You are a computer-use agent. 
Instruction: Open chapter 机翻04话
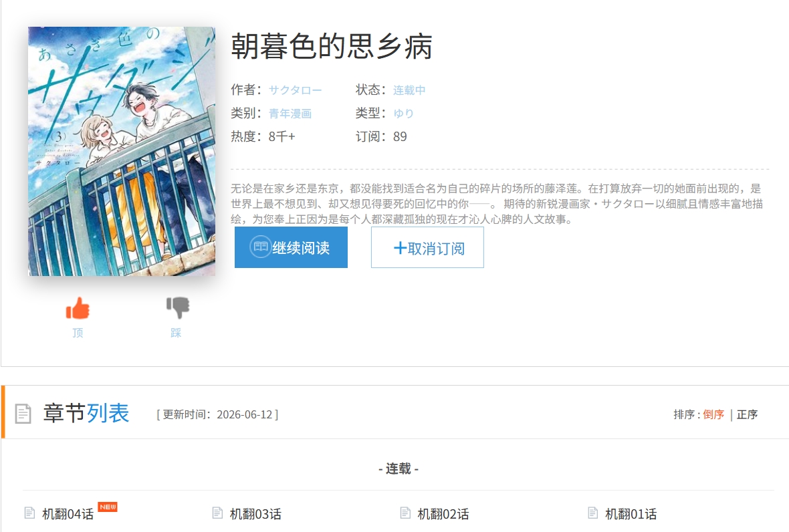(x=68, y=514)
